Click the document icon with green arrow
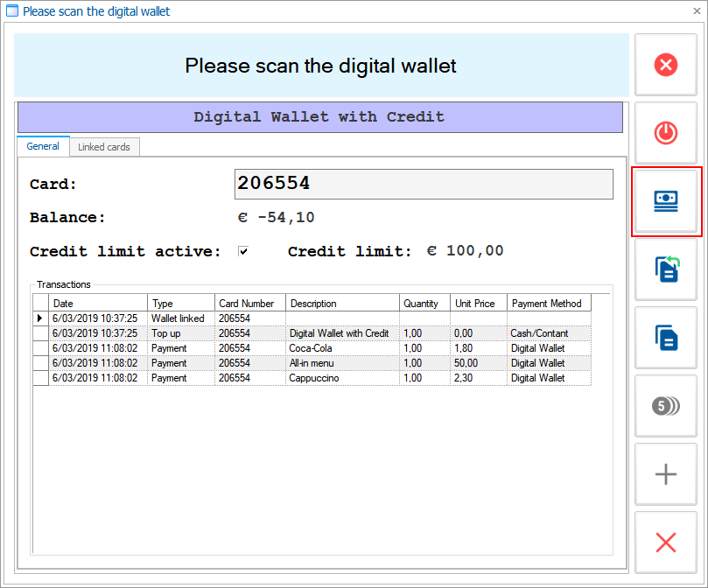The height and width of the screenshot is (588, 708). 666,269
